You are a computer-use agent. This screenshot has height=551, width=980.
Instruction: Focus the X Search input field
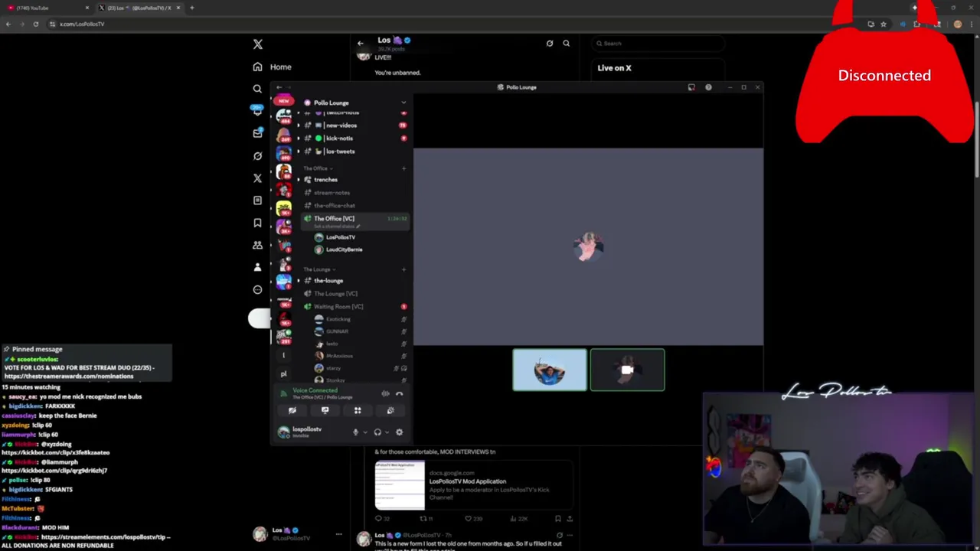click(x=658, y=44)
